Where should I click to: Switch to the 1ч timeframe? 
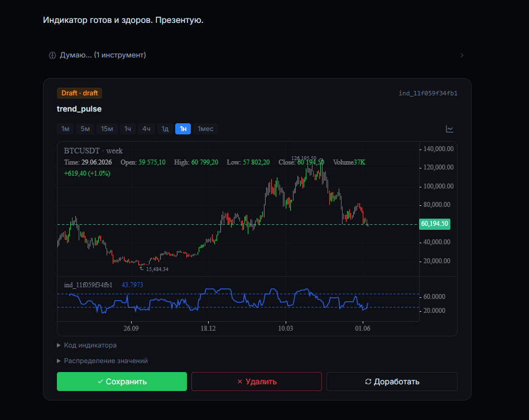tap(128, 129)
